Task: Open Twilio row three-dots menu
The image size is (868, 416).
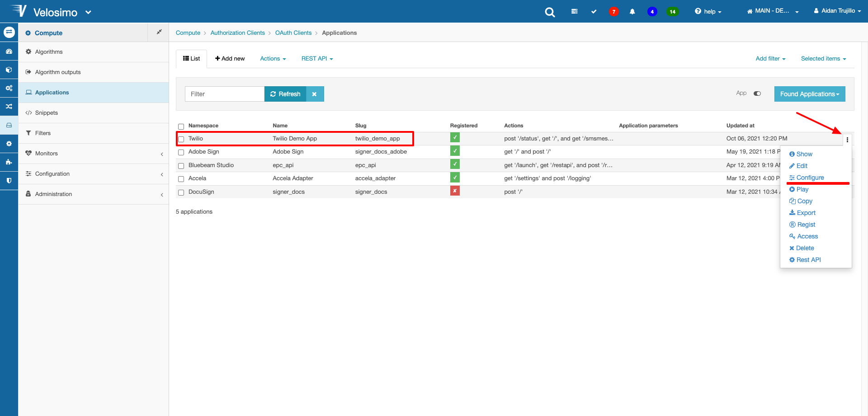Action: point(847,140)
